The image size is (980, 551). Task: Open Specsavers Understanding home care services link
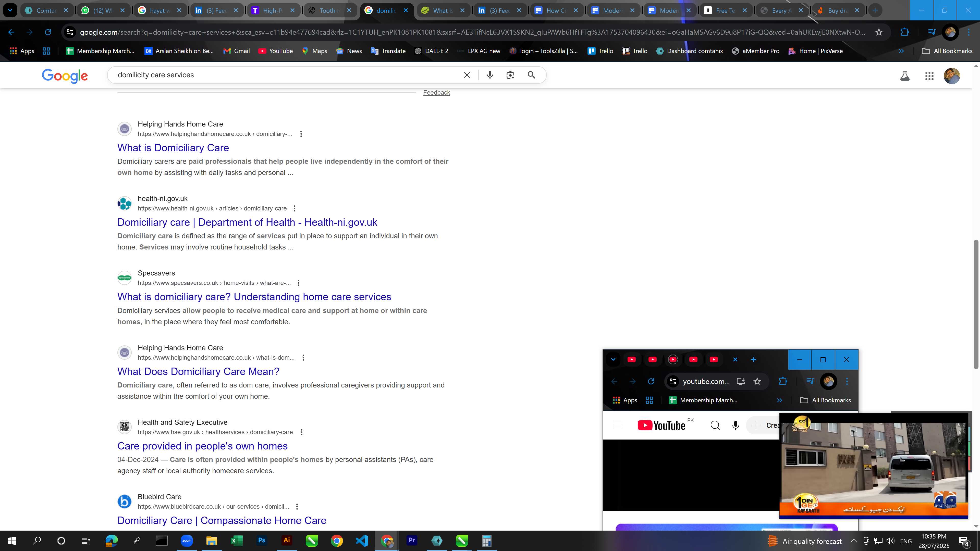point(254,297)
